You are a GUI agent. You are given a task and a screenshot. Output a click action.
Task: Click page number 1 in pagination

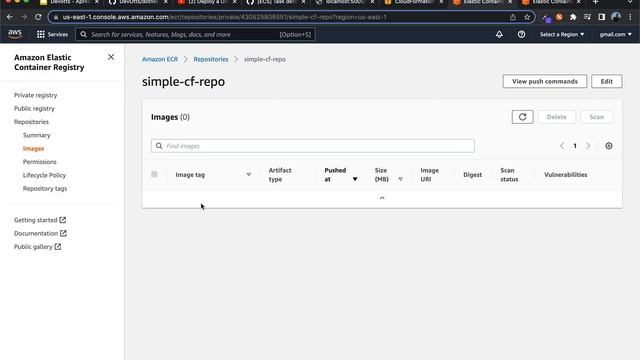[575, 146]
